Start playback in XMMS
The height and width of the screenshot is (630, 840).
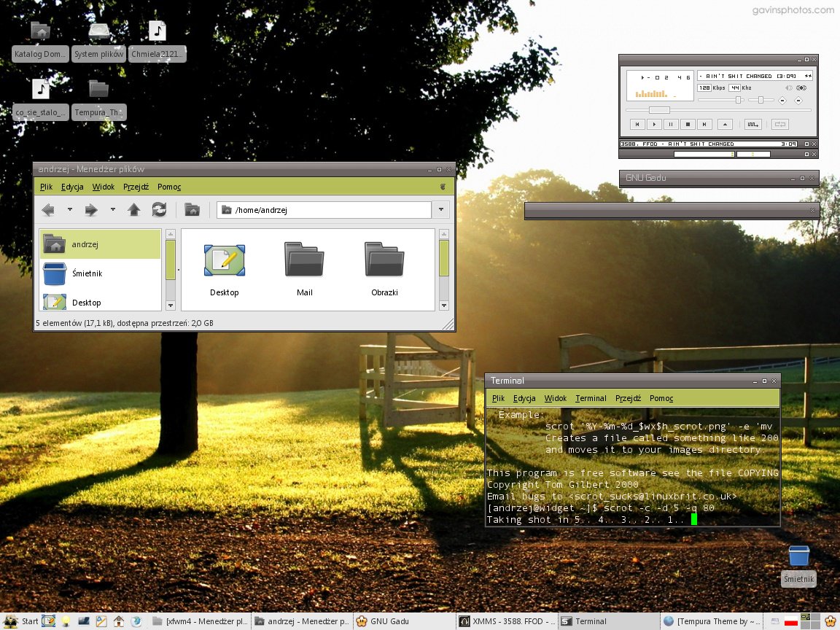click(654, 124)
